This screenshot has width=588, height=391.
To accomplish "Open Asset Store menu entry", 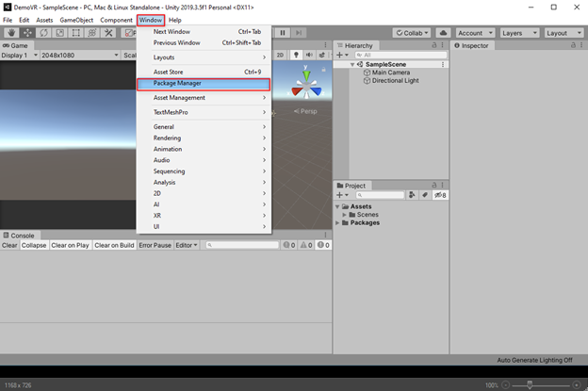I will click(204, 72).
